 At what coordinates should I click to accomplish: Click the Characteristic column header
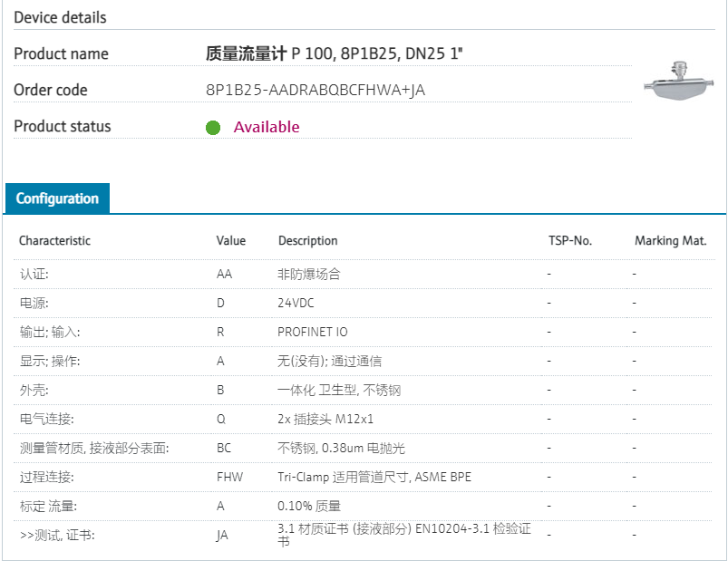coord(55,240)
